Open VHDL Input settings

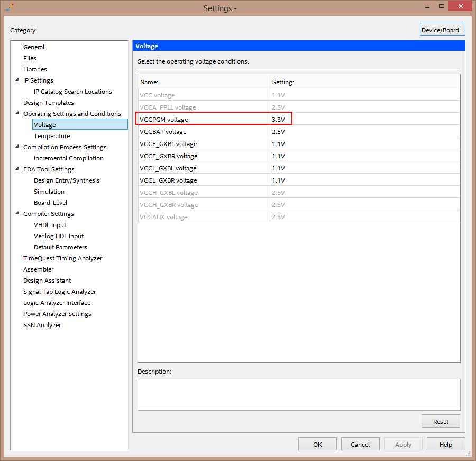pos(50,225)
